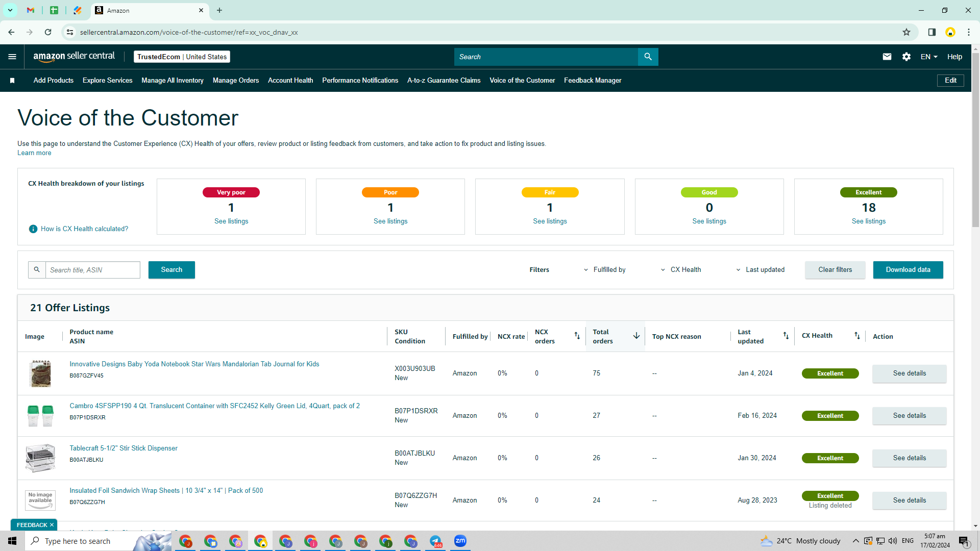The width and height of the screenshot is (980, 551).
Task: Click the teal Search button
Action: [x=171, y=270]
